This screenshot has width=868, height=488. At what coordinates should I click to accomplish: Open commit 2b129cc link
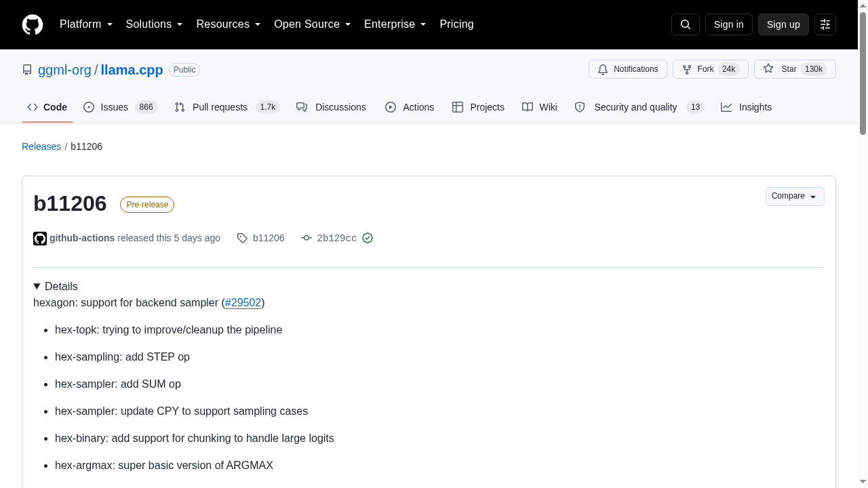336,238
